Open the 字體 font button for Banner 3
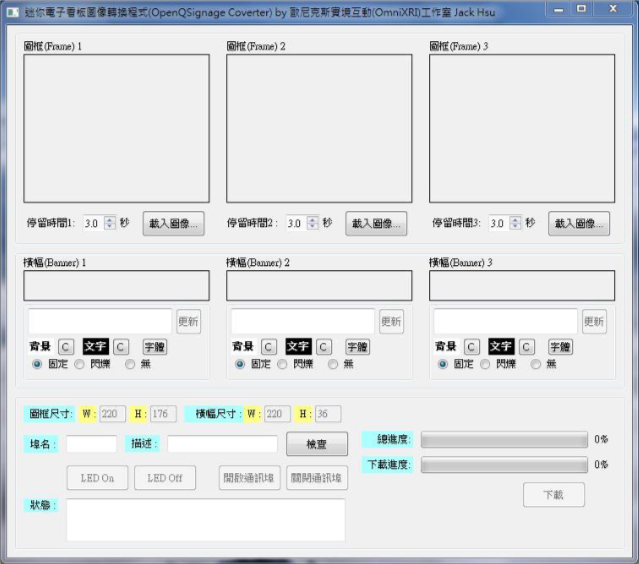Image resolution: width=639 pixels, height=564 pixels. [560, 347]
